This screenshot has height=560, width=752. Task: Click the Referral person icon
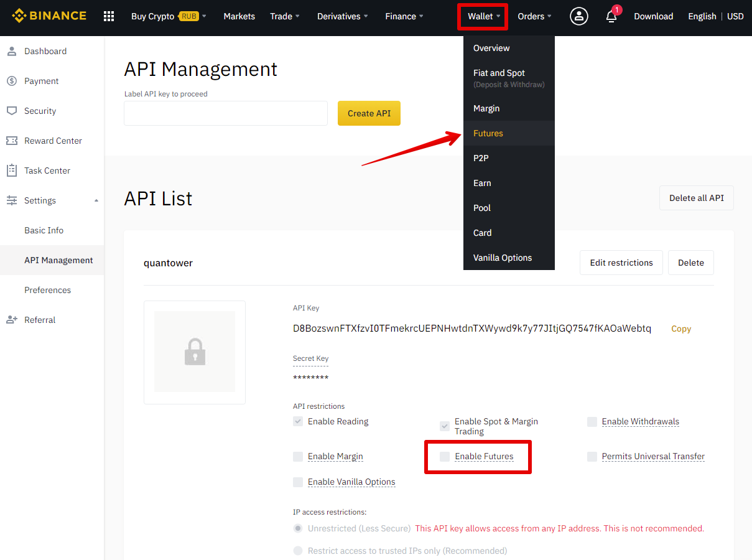(x=11, y=320)
